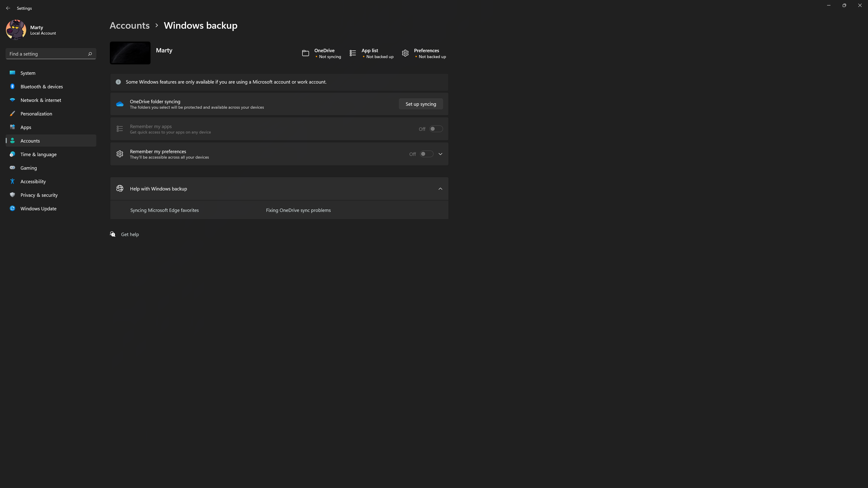
Task: Open Privacy & security settings
Action: coord(39,195)
